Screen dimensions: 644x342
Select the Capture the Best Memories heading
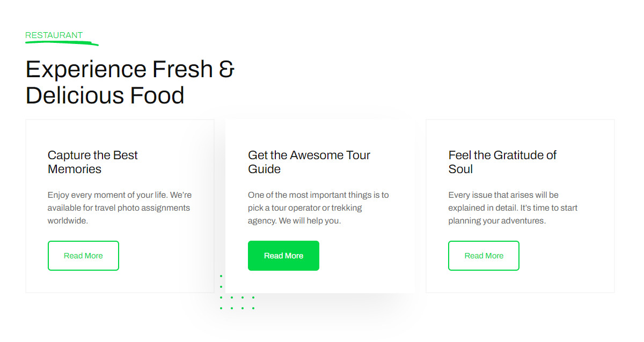point(92,162)
